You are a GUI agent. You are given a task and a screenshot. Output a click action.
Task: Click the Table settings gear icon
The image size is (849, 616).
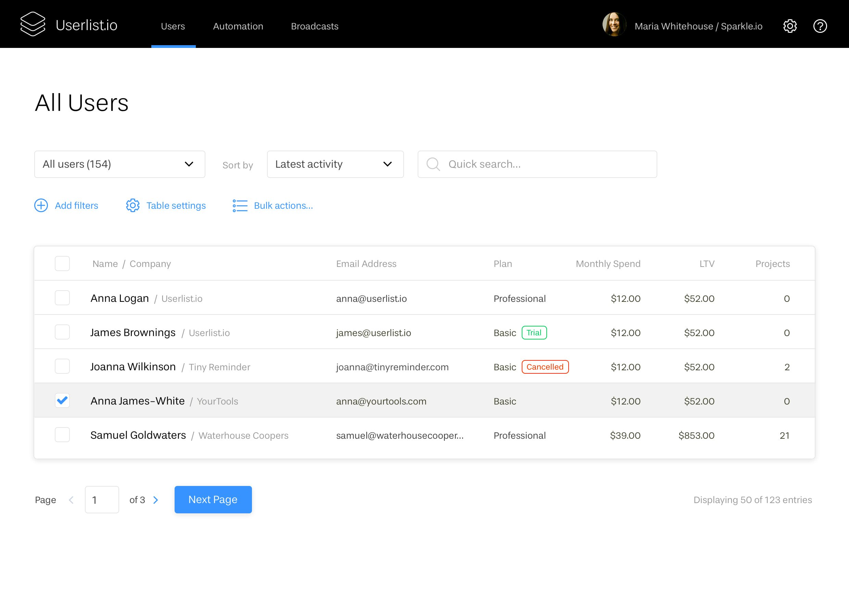pos(132,205)
